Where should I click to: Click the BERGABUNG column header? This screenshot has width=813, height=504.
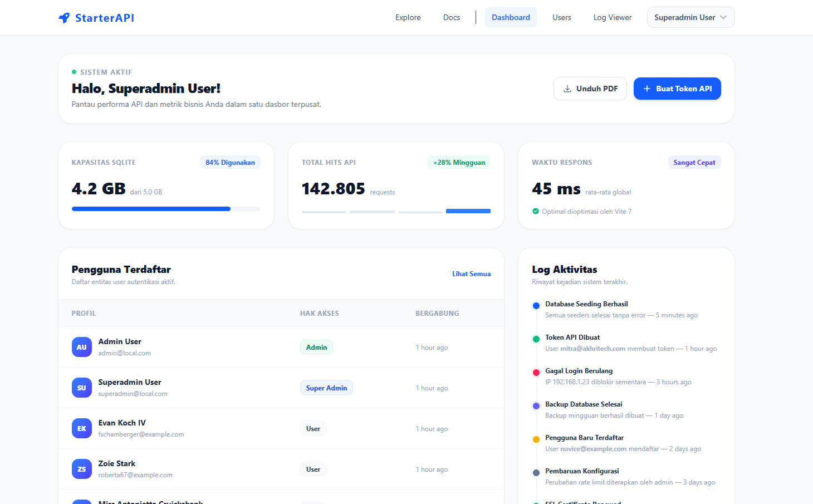coord(437,314)
